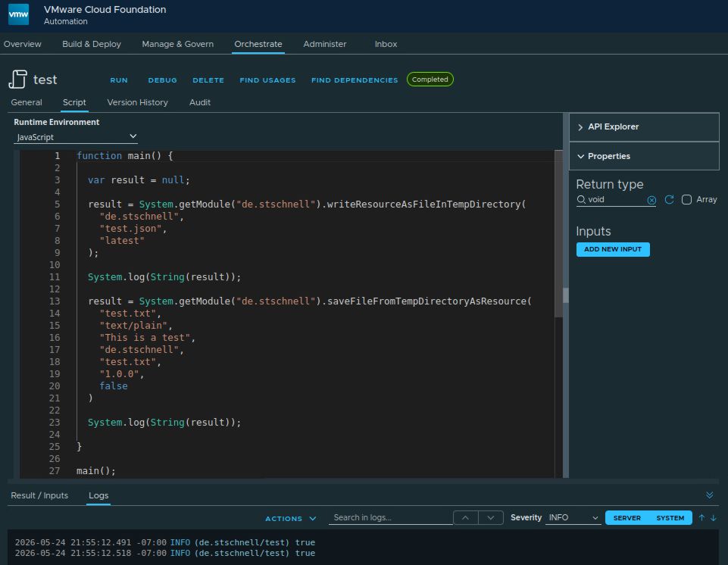Click the "text/plain" string in code
This screenshot has height=565, width=728.
(x=133, y=326)
